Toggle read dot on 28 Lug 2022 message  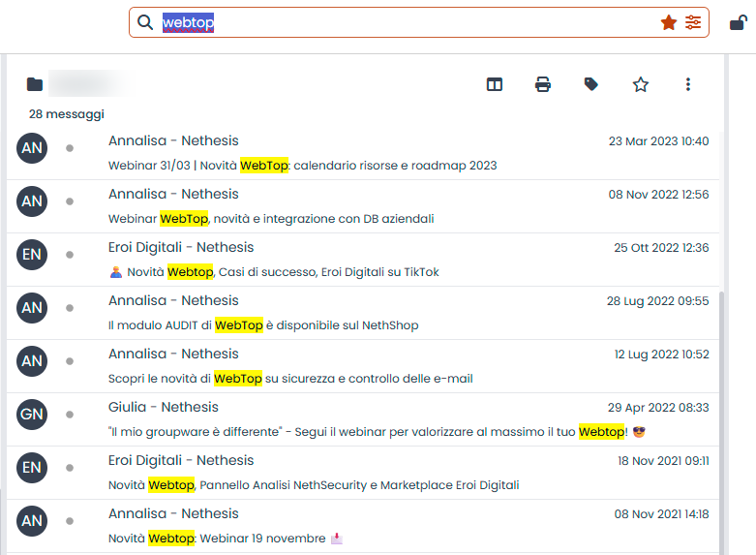(70, 308)
